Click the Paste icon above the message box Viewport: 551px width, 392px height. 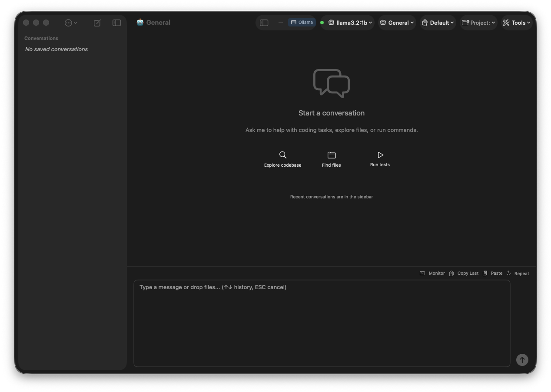pyautogui.click(x=485, y=273)
